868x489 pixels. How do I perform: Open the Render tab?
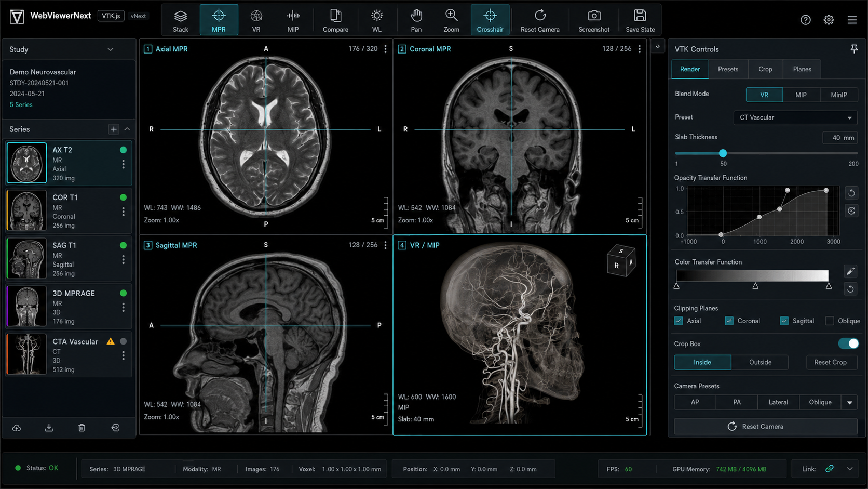coord(690,69)
